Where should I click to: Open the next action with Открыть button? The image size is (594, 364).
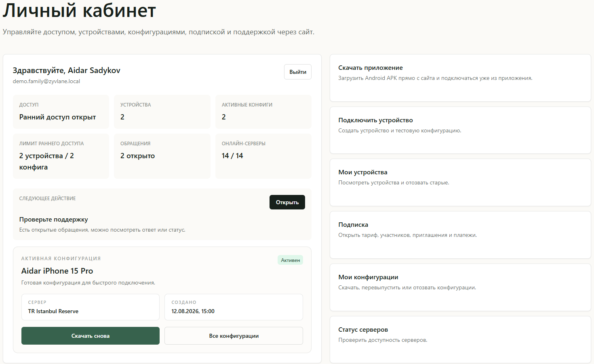pos(287,202)
